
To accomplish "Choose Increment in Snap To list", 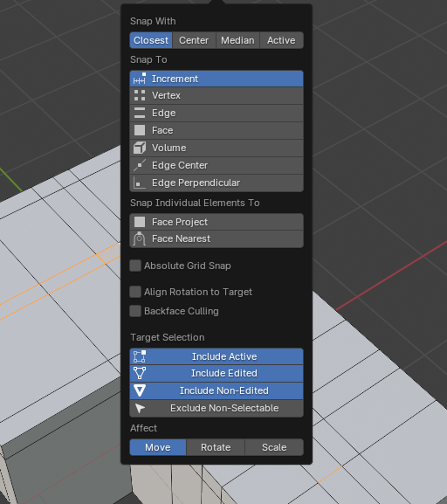I will pos(217,79).
